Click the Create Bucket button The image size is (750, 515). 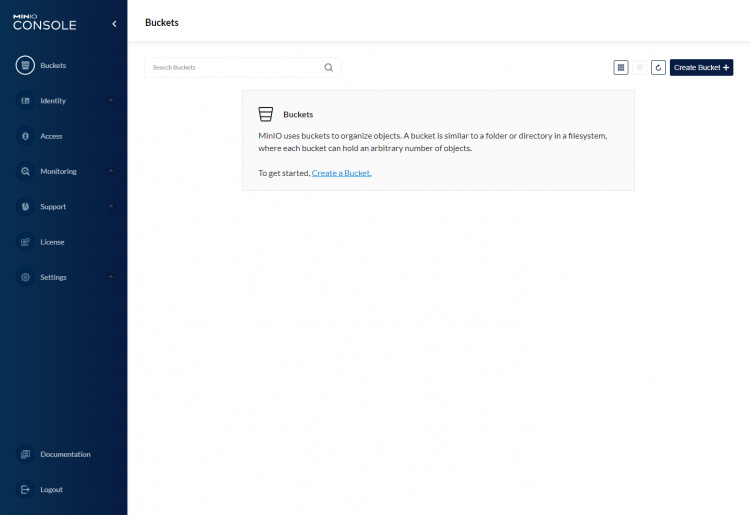point(701,67)
